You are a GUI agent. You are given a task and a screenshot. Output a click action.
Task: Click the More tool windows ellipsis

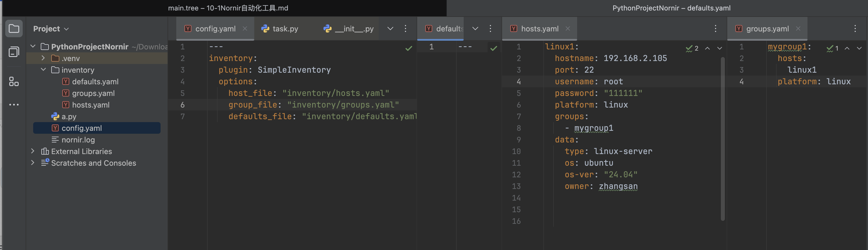click(14, 105)
